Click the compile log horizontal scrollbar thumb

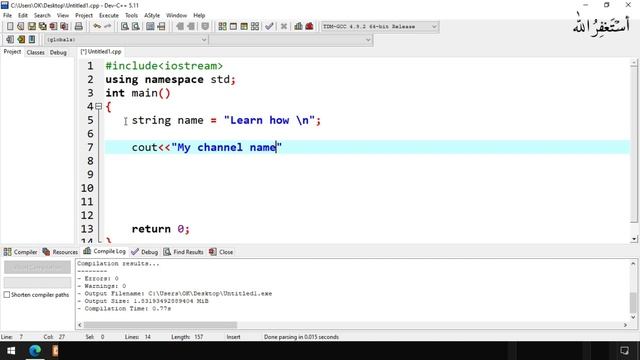tap(160, 325)
